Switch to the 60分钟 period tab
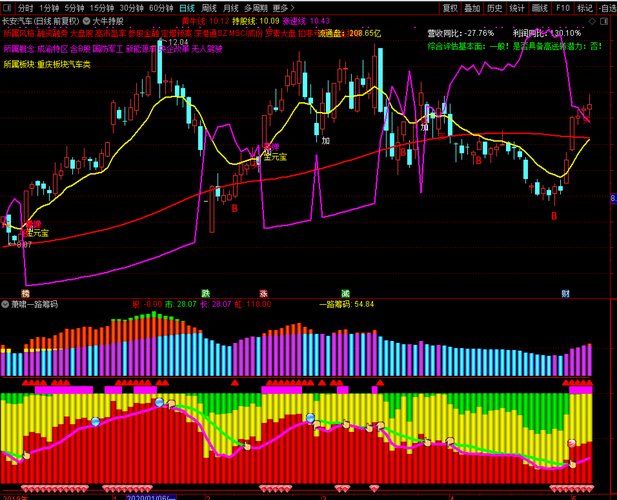 pos(161,7)
